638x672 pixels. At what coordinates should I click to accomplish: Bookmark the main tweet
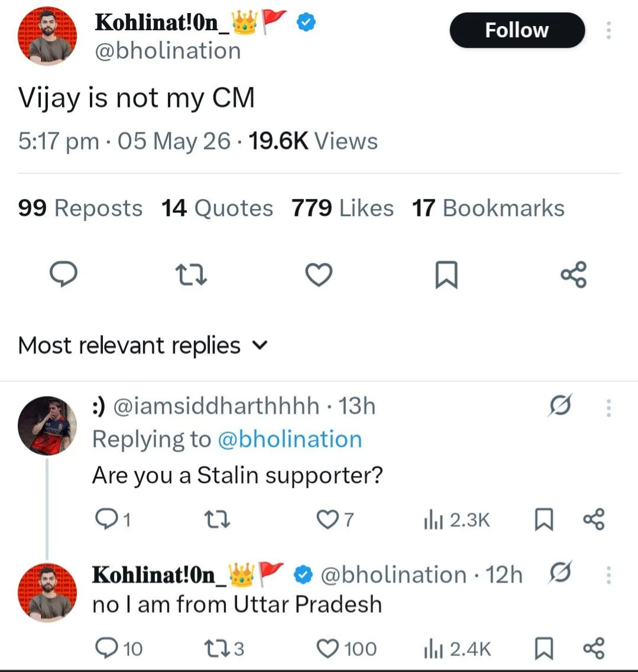click(446, 275)
